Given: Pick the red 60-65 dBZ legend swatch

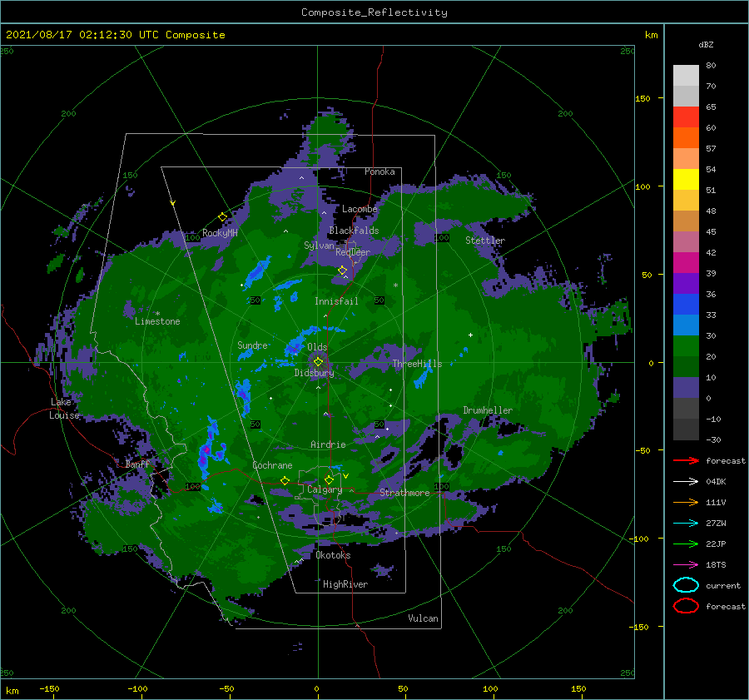Looking at the screenshot, I should [x=686, y=117].
